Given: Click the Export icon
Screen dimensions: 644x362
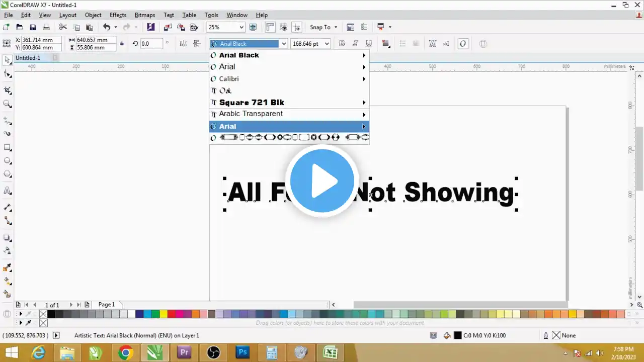Looking at the screenshot, I should 181,27.
